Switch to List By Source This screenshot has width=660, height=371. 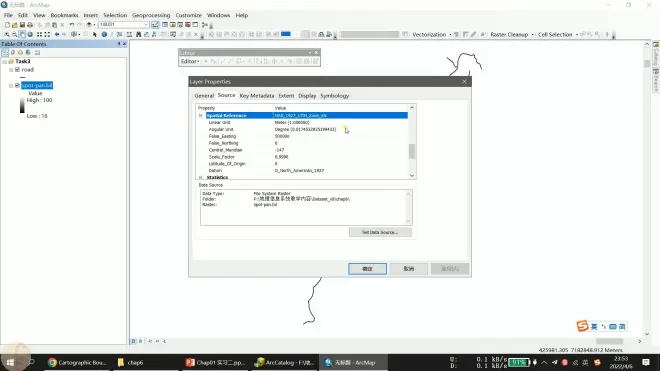click(13, 53)
